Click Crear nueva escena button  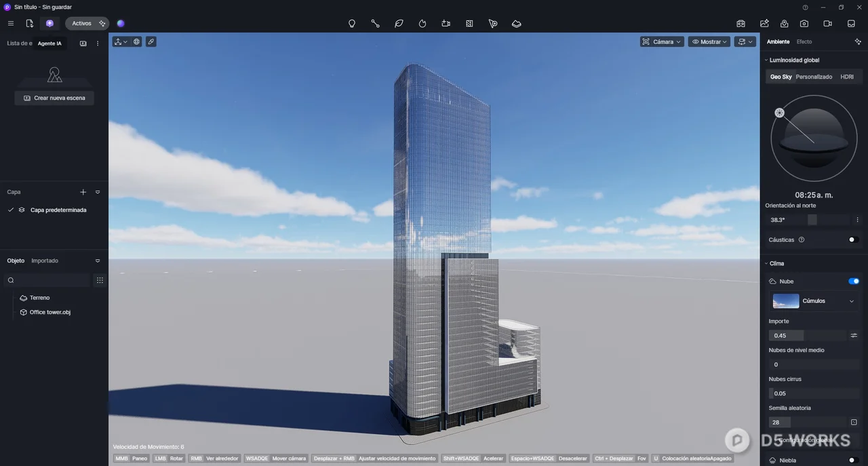[54, 98]
